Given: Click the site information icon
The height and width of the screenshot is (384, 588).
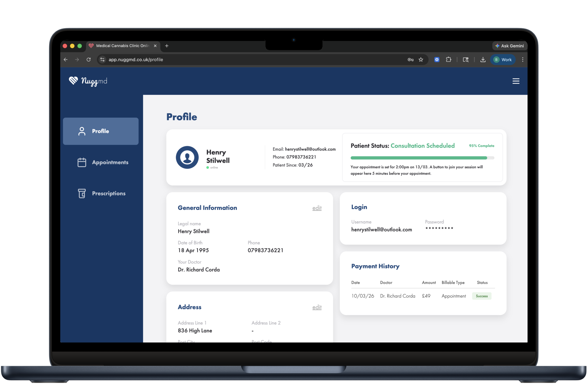Looking at the screenshot, I should point(102,60).
